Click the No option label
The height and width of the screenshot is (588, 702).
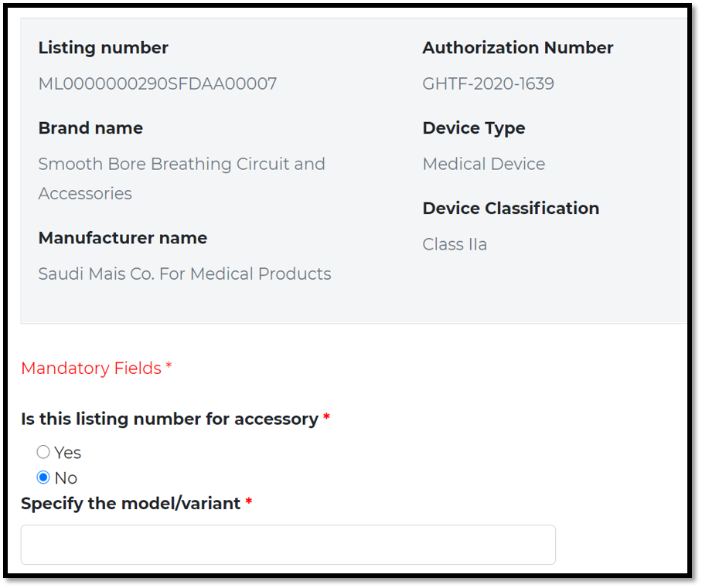[x=66, y=478]
